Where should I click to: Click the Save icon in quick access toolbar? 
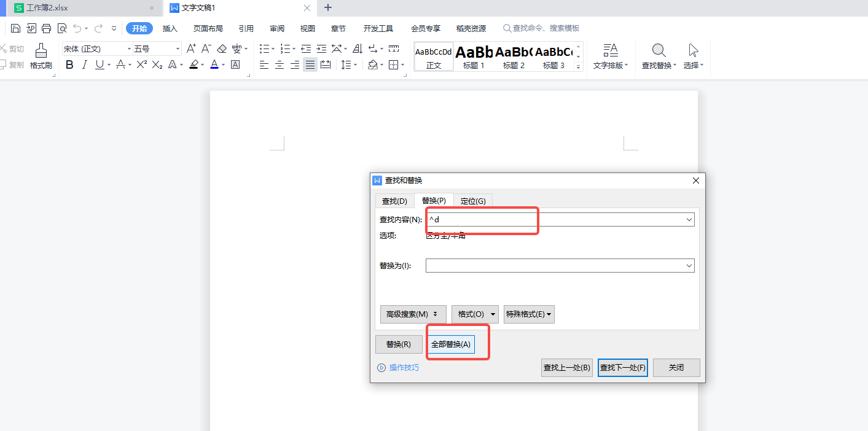coord(15,28)
